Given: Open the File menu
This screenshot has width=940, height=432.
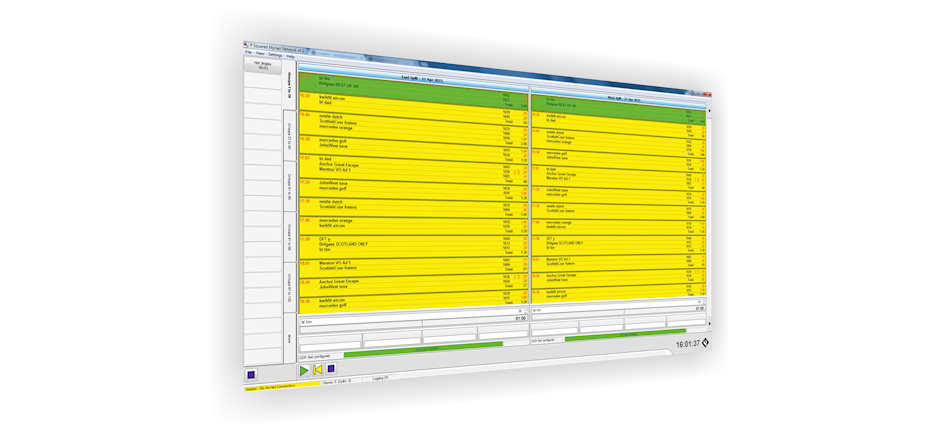Looking at the screenshot, I should 249,53.
